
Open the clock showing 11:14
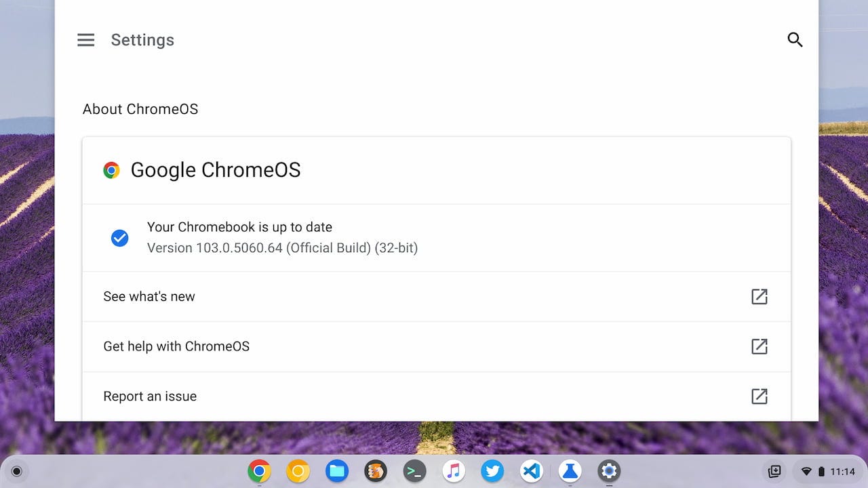(842, 472)
